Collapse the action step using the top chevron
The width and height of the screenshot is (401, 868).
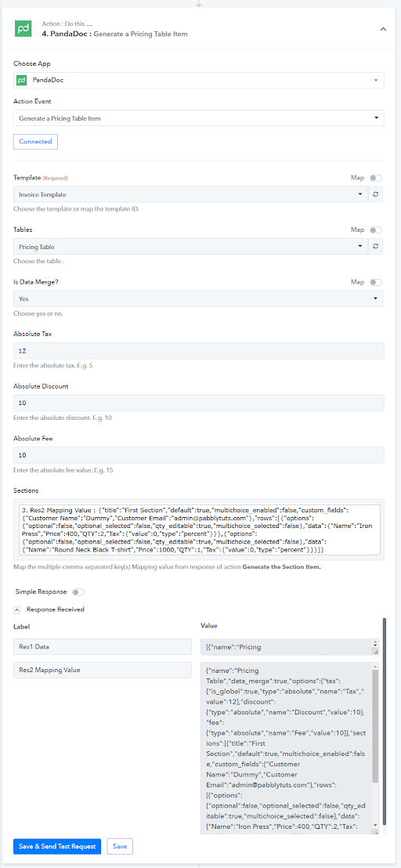point(383,29)
